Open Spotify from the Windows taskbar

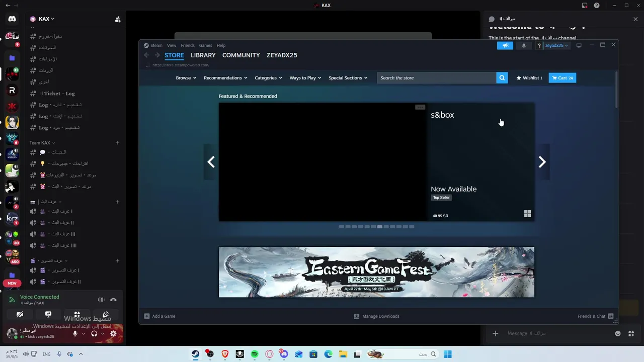[x=255, y=354]
